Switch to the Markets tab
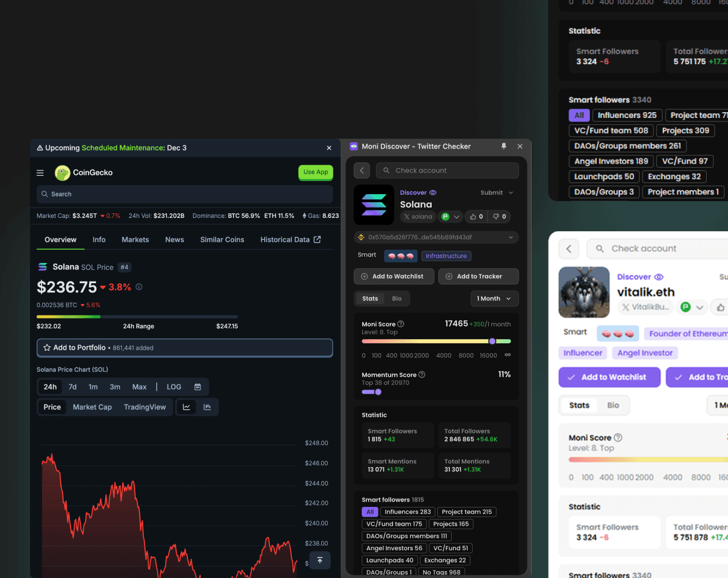The height and width of the screenshot is (578, 728). coord(135,240)
